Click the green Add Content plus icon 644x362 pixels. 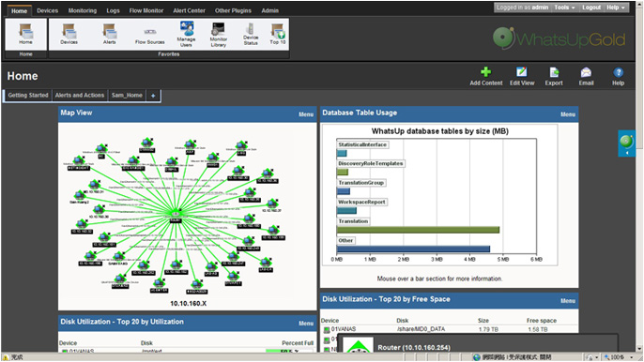pos(486,72)
